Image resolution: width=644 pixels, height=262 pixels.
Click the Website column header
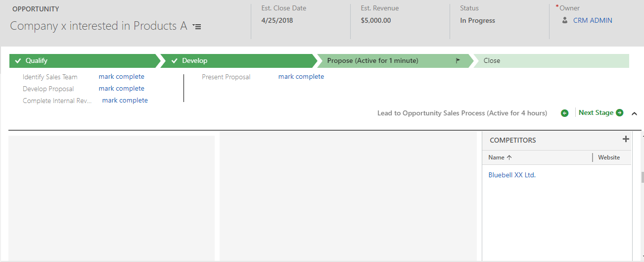click(x=609, y=157)
